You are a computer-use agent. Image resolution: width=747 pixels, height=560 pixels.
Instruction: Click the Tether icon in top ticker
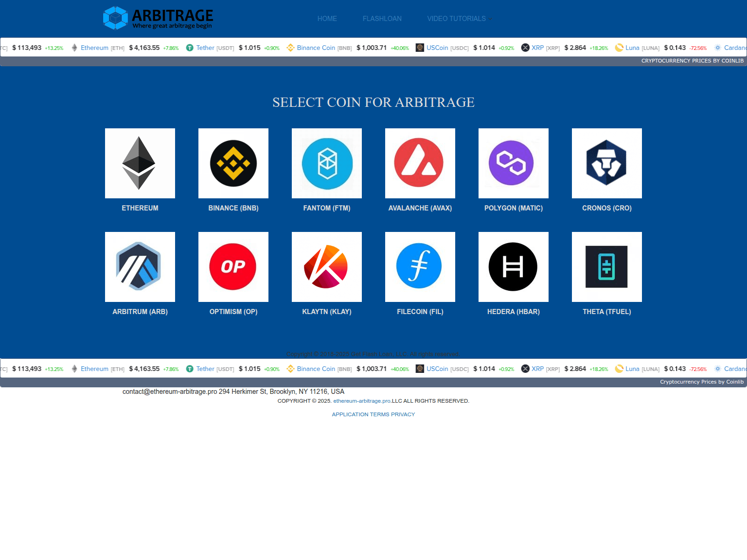(x=190, y=48)
